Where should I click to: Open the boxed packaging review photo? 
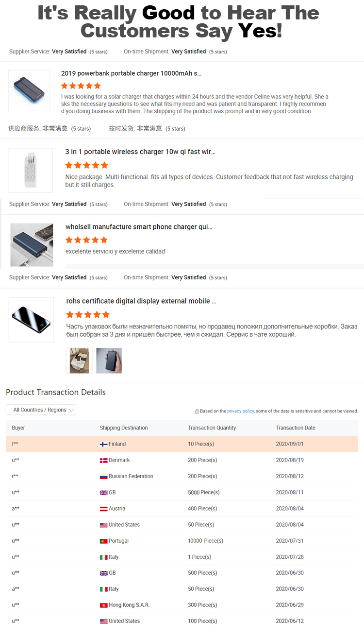tap(79, 361)
